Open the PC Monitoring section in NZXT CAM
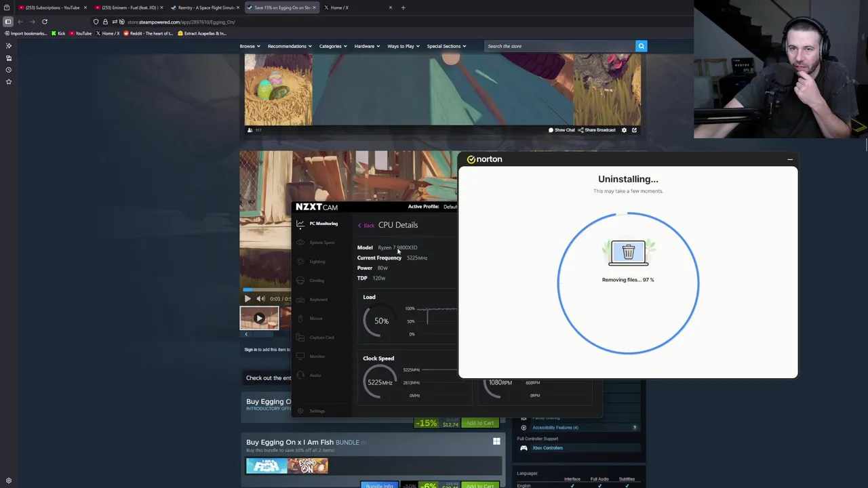 pos(318,224)
